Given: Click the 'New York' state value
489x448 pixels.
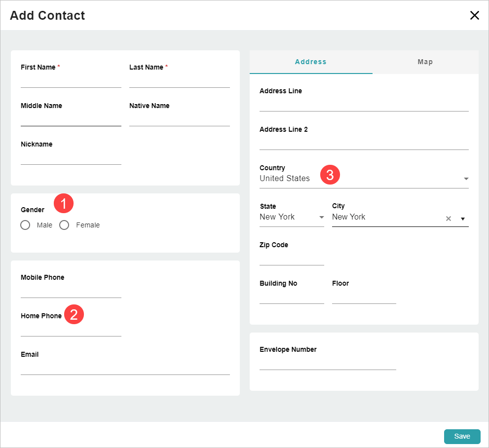Looking at the screenshot, I should click(x=277, y=217).
